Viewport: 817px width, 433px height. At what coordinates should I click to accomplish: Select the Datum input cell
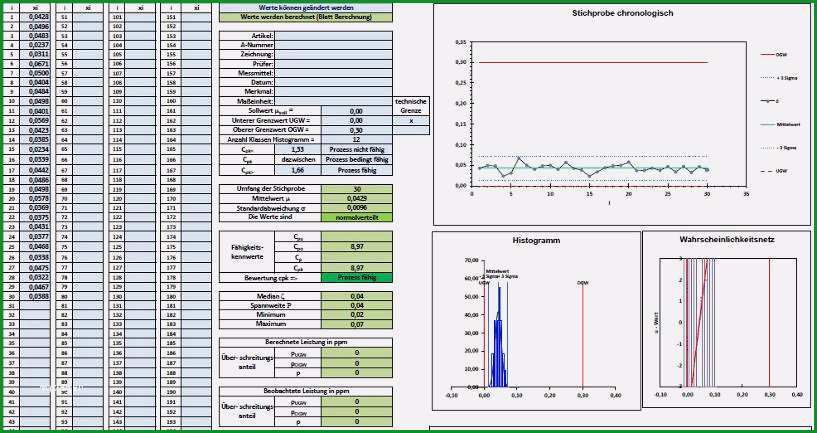(x=333, y=83)
